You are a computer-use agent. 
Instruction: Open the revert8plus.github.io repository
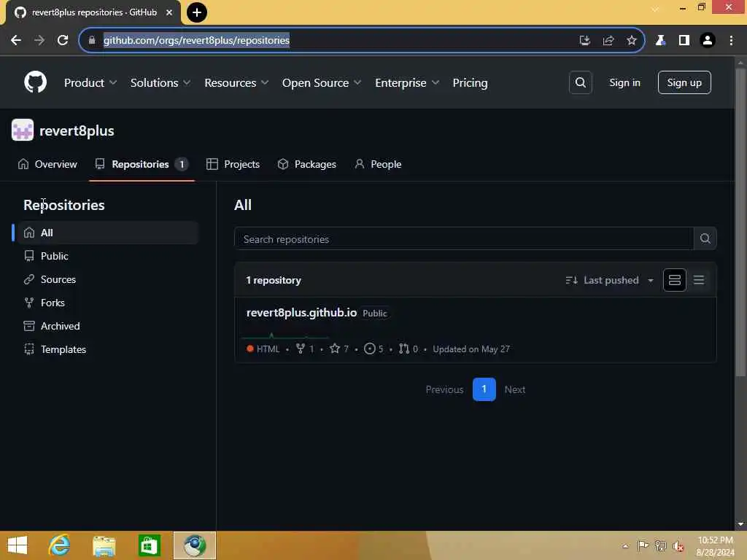(301, 312)
